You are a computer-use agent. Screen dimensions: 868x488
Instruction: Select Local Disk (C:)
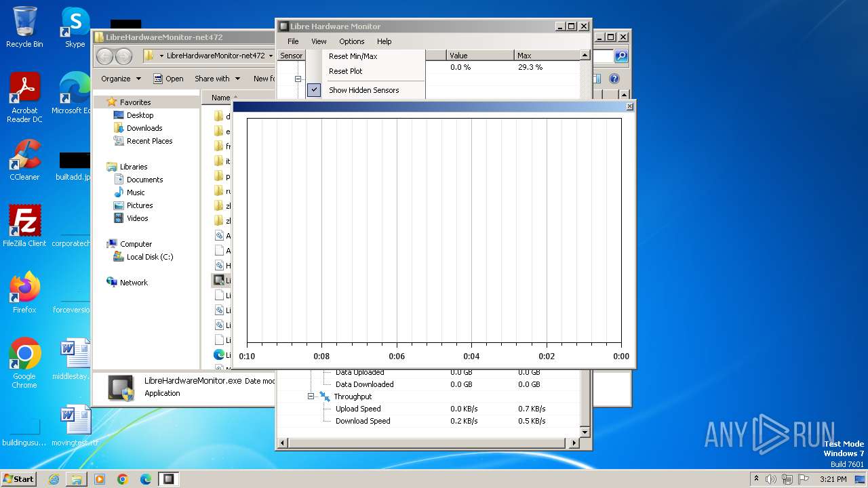point(149,257)
